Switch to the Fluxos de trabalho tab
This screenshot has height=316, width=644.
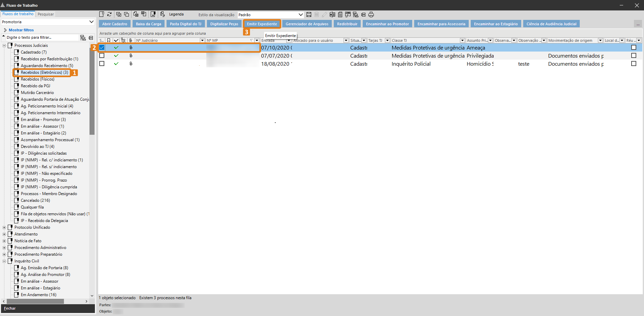pyautogui.click(x=18, y=14)
